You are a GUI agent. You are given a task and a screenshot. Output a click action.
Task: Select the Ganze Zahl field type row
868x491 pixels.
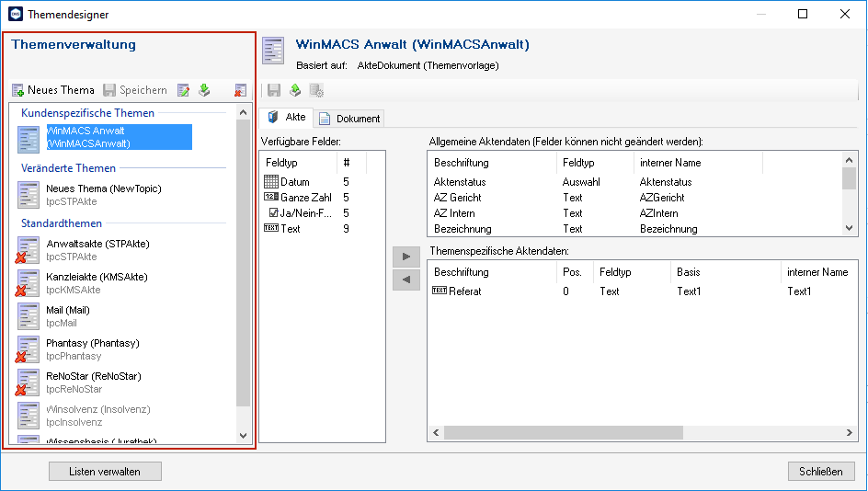[x=322, y=198]
